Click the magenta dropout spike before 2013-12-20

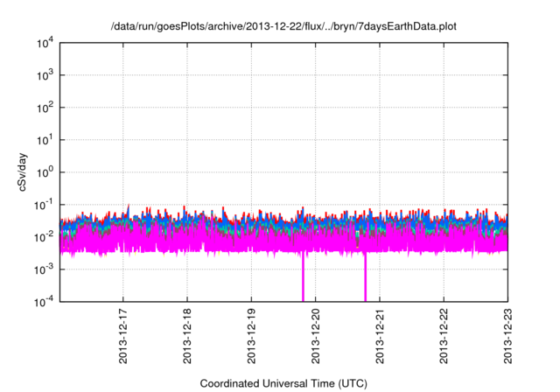click(x=304, y=276)
